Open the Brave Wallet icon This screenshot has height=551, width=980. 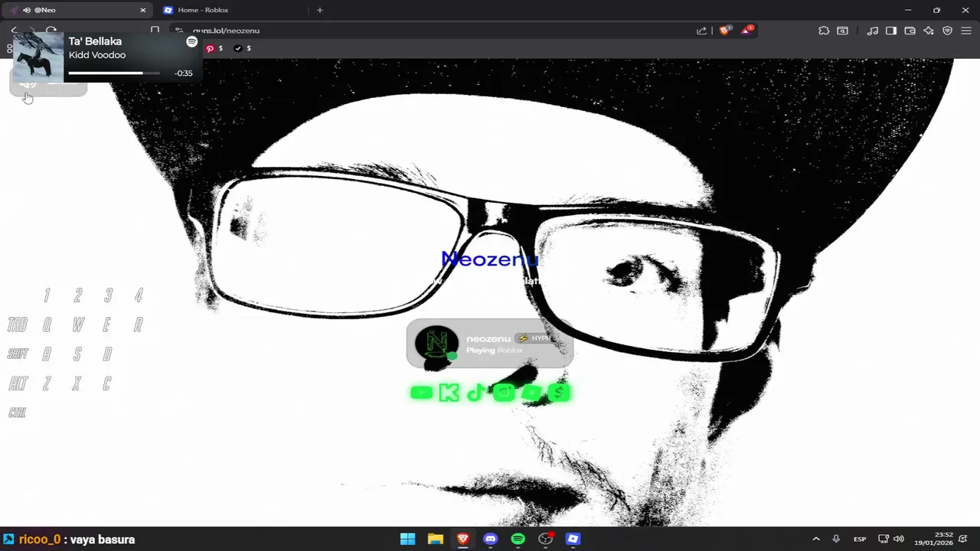pos(910,31)
